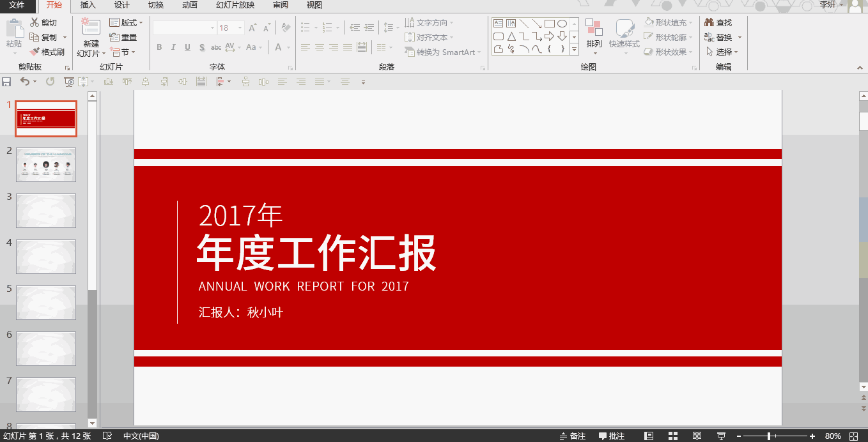Screen dimensions: 868x442
Task: Open the font size dropdown
Action: tap(240, 28)
